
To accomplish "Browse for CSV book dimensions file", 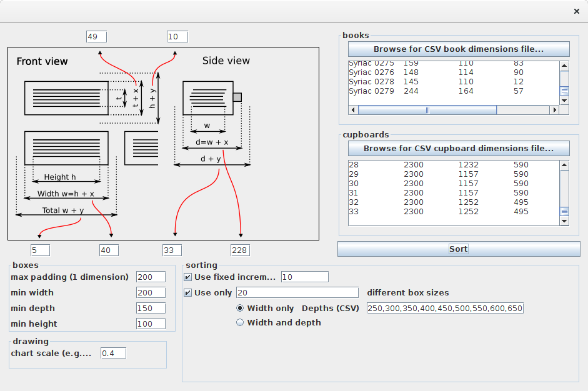I will click(458, 49).
